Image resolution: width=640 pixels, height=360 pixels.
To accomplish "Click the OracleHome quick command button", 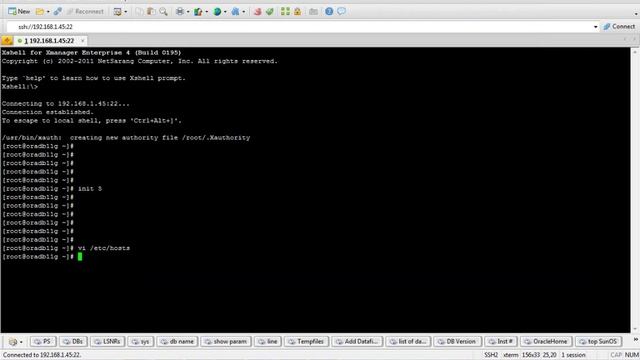I will point(546,342).
